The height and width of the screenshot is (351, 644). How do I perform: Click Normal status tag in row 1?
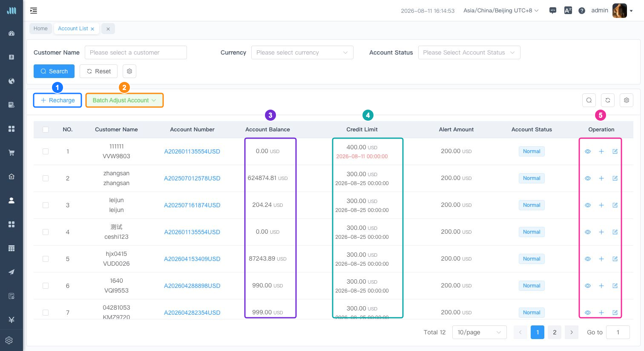[532, 151]
